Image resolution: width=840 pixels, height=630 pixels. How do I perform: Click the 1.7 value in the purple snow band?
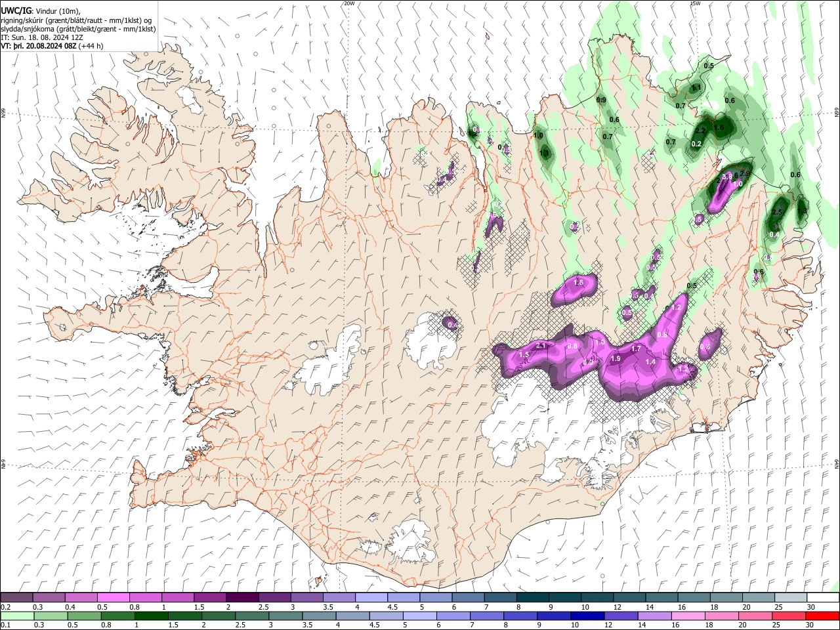pyautogui.click(x=636, y=349)
